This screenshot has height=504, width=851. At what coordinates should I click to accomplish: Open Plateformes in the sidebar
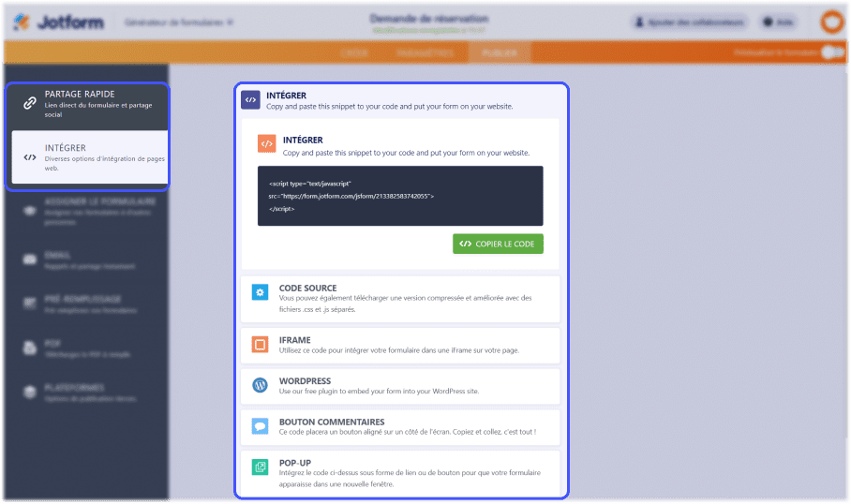[x=87, y=393]
